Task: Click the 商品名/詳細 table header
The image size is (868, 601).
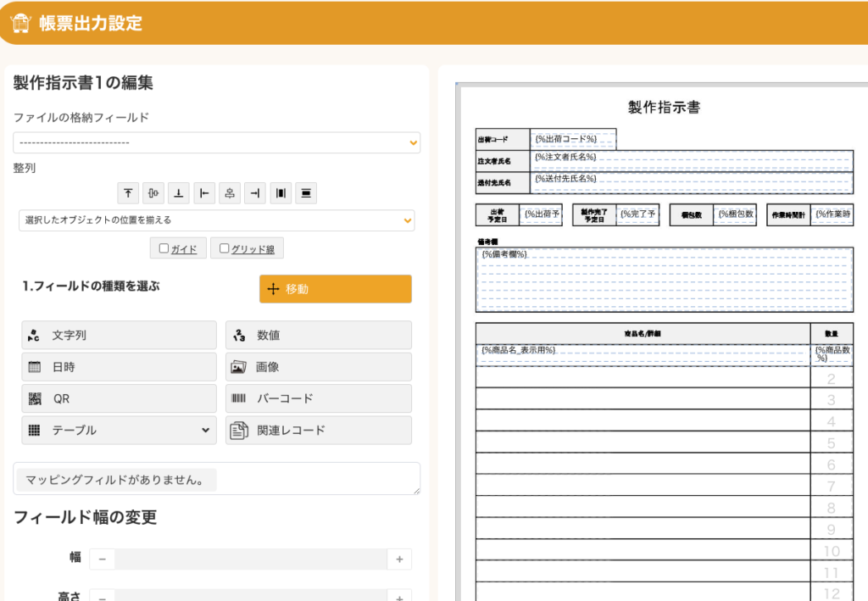Action: click(x=643, y=334)
